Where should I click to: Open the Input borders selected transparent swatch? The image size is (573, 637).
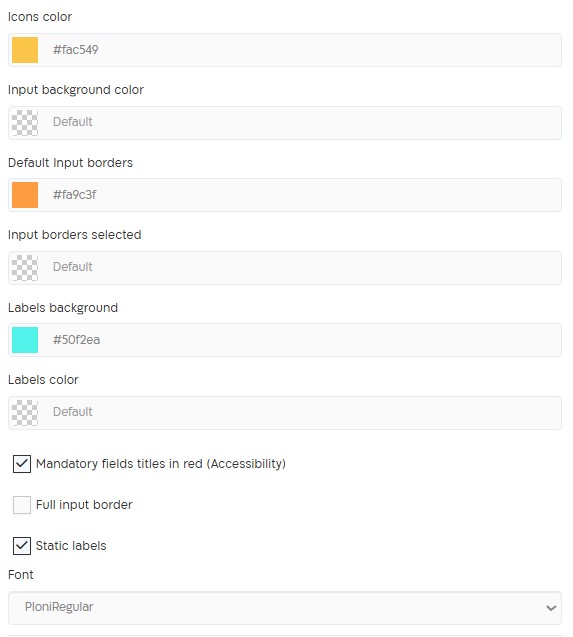(25, 268)
